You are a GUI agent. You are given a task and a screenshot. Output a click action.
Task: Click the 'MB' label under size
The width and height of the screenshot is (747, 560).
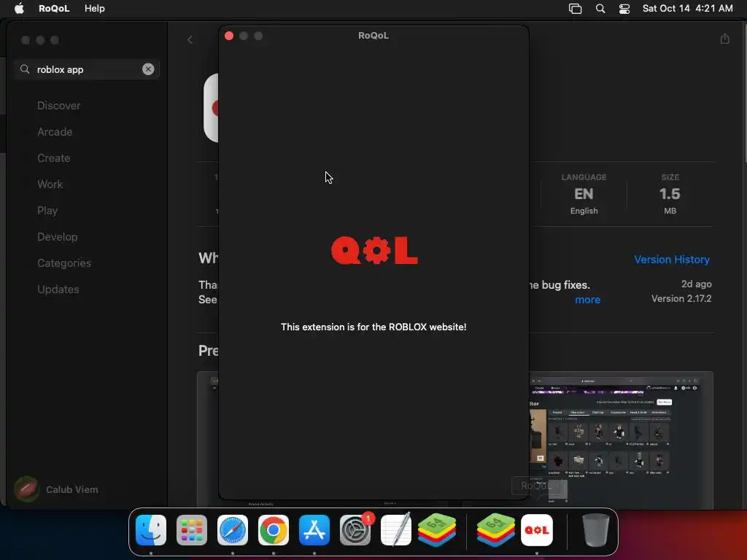(x=670, y=211)
